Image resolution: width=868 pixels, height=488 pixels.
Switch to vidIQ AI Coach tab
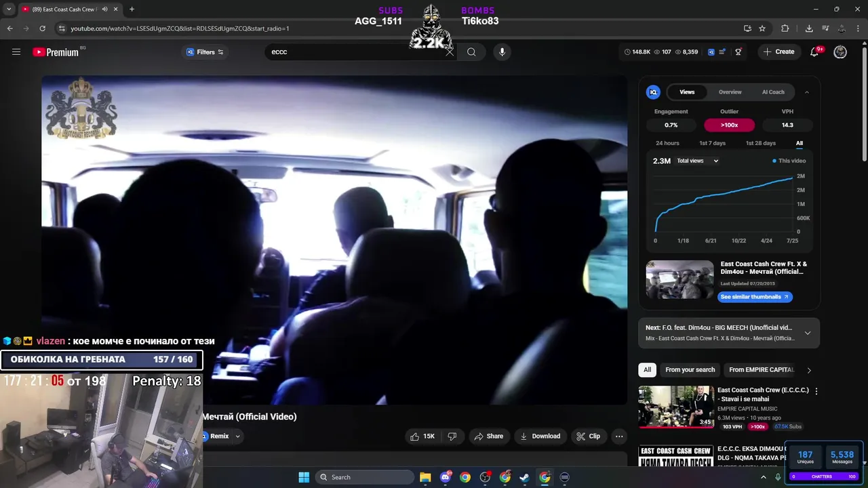[x=773, y=92]
